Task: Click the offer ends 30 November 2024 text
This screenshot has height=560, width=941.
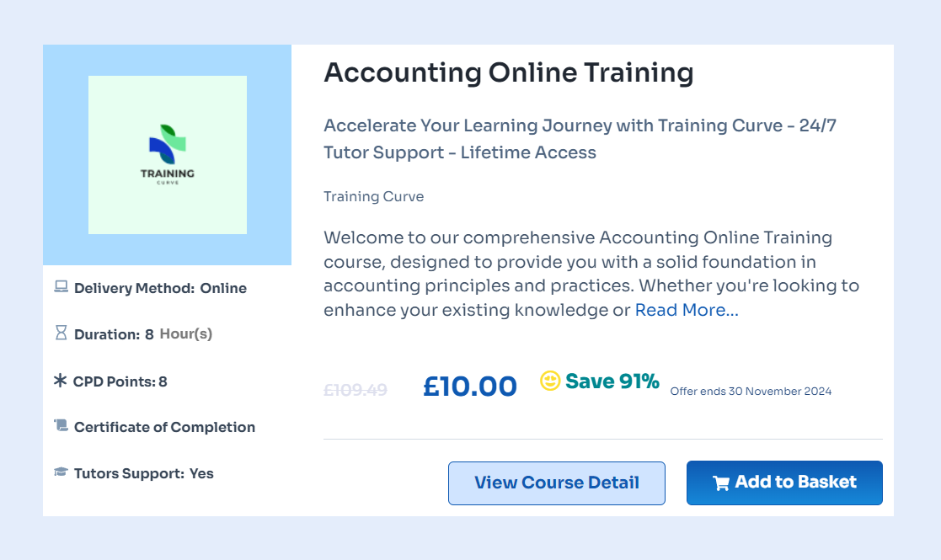Action: [751, 391]
